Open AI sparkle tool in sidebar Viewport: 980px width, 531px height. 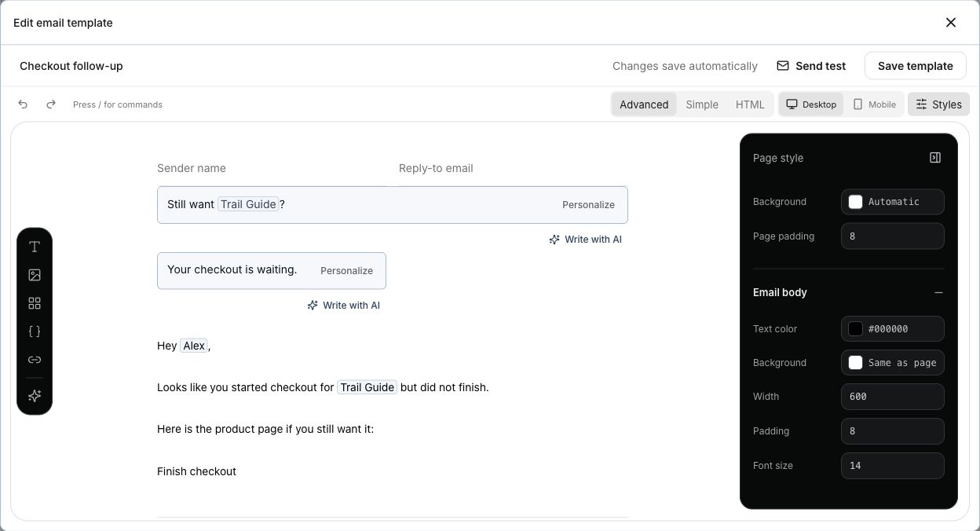[35, 396]
